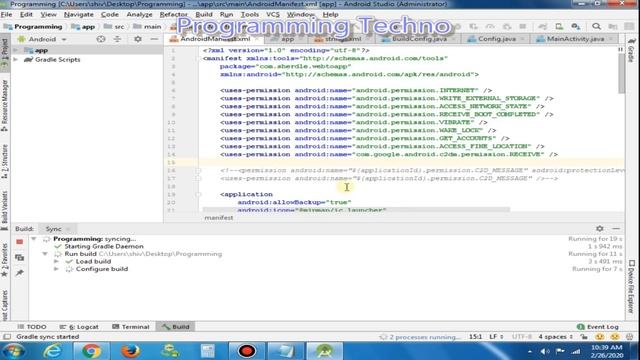Open the Build Variants side panel
The image size is (640, 360).
click(4, 211)
